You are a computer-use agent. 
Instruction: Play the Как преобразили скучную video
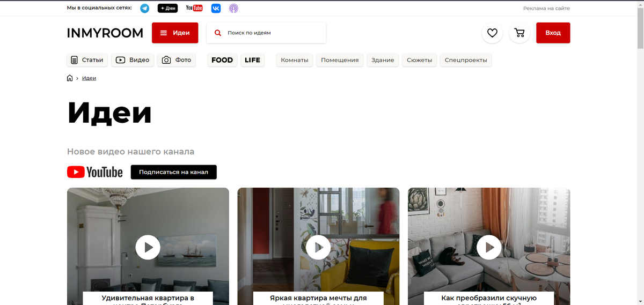pos(489,248)
